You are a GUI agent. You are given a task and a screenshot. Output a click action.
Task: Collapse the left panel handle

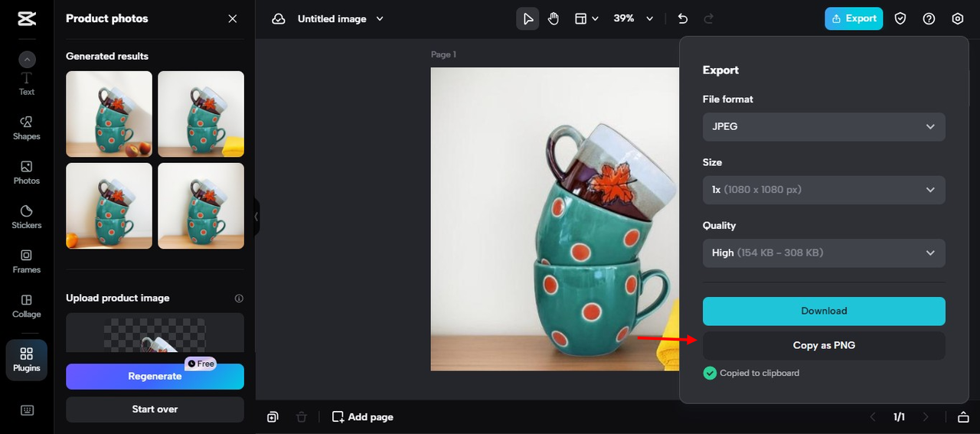click(x=256, y=217)
